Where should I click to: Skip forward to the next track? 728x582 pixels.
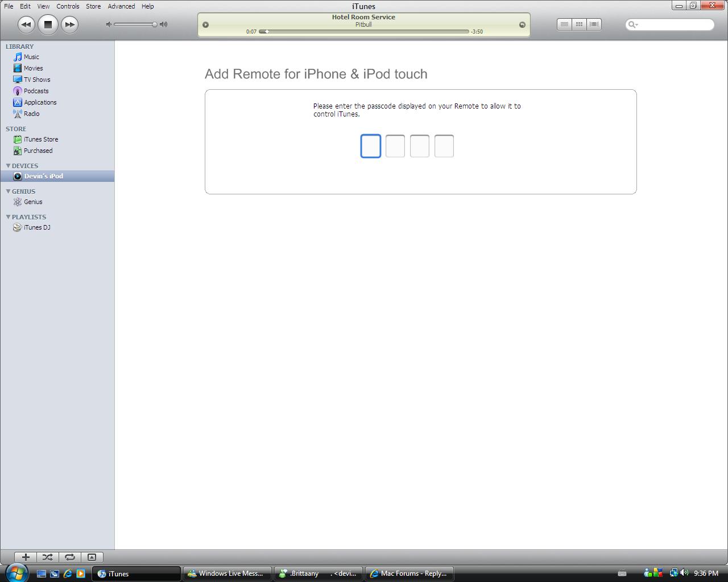click(69, 24)
